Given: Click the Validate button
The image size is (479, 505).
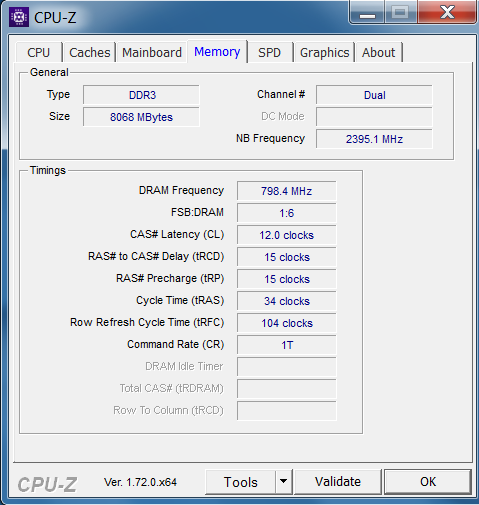Looking at the screenshot, I should click(x=338, y=481).
